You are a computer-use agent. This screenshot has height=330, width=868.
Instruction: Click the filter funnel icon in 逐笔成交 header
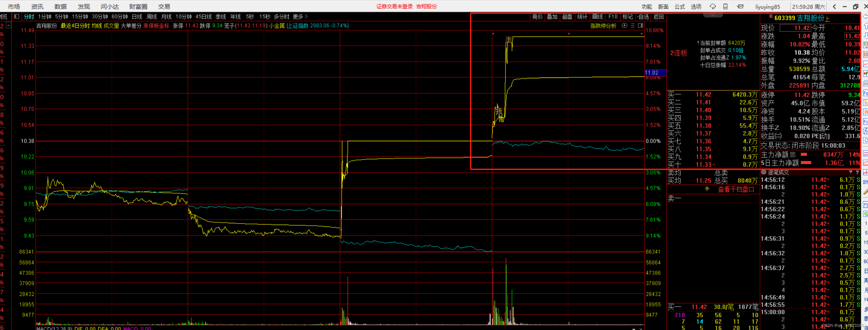pos(850,172)
